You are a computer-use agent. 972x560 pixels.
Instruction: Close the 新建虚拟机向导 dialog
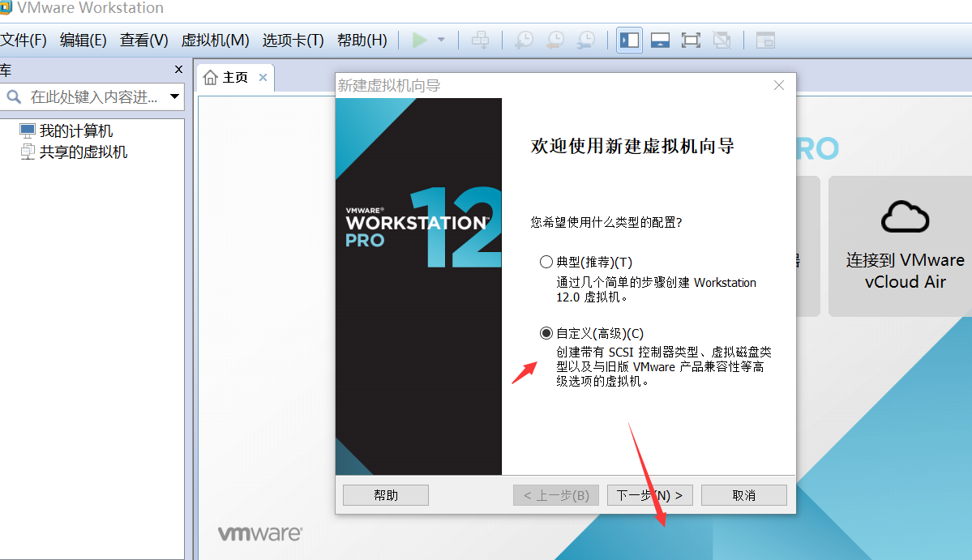pos(779,85)
